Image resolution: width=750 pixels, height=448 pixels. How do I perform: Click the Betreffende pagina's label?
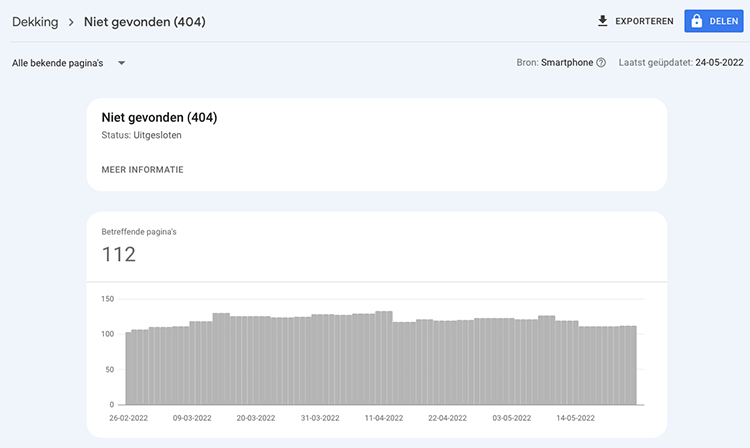(139, 232)
